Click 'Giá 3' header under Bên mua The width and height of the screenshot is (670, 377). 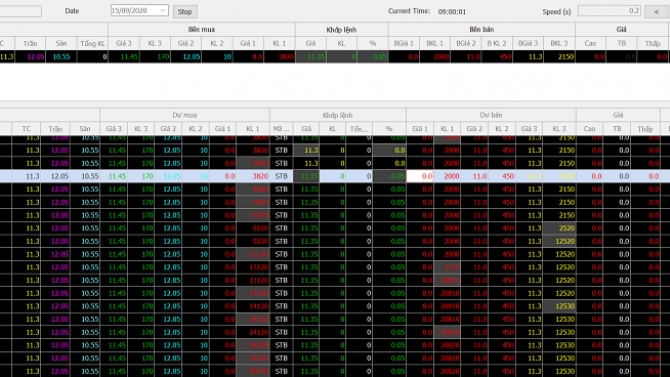tap(123, 43)
